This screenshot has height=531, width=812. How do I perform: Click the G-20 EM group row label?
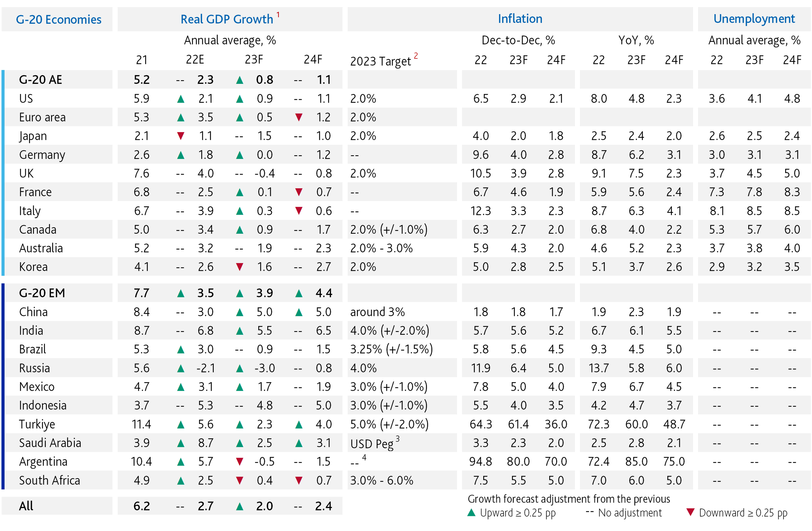(42, 293)
